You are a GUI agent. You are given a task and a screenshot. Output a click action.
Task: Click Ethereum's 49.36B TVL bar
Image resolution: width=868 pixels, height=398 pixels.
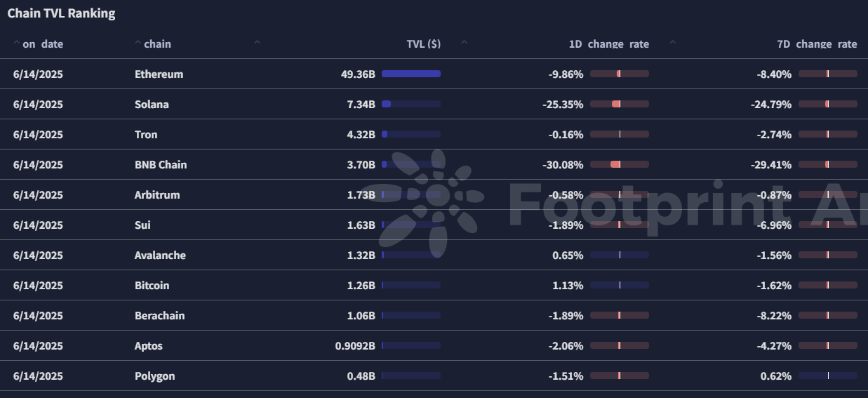click(x=411, y=74)
